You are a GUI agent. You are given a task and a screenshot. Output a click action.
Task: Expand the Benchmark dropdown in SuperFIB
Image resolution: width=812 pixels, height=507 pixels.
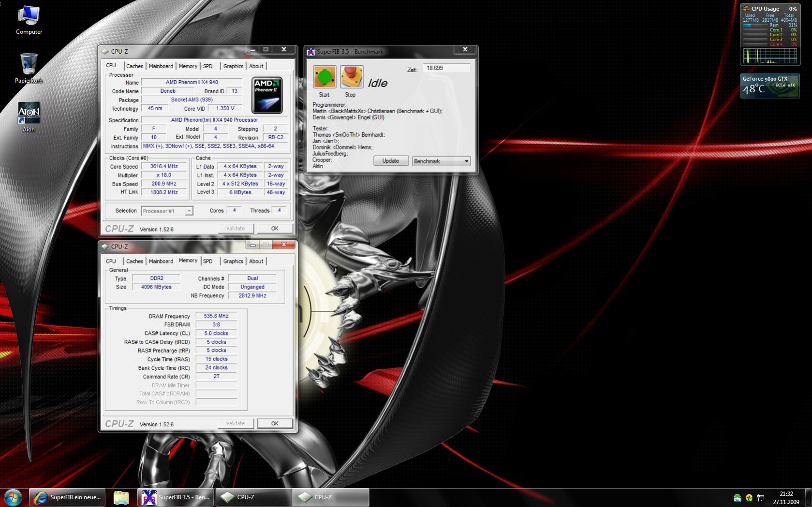(x=441, y=161)
